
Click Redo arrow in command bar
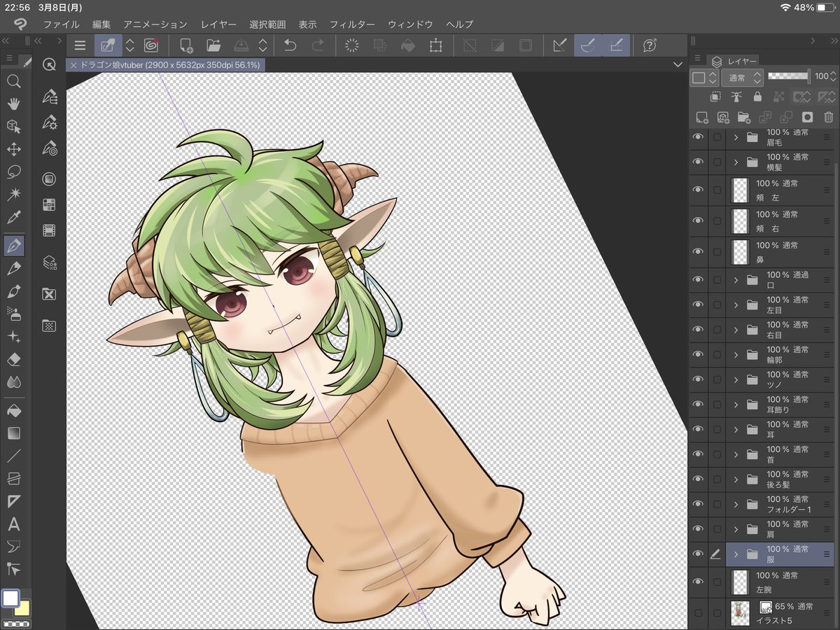pos(317,45)
